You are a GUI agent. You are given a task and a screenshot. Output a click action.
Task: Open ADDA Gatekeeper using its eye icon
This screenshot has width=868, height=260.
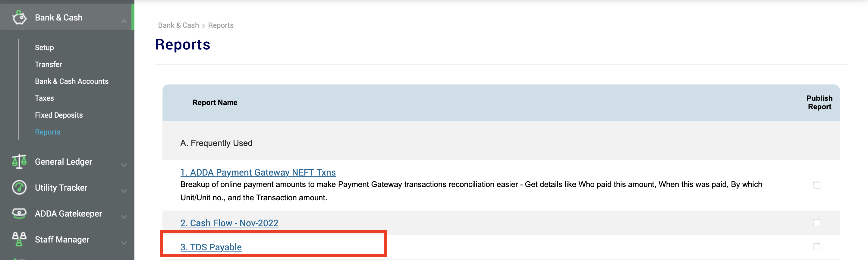tap(19, 213)
